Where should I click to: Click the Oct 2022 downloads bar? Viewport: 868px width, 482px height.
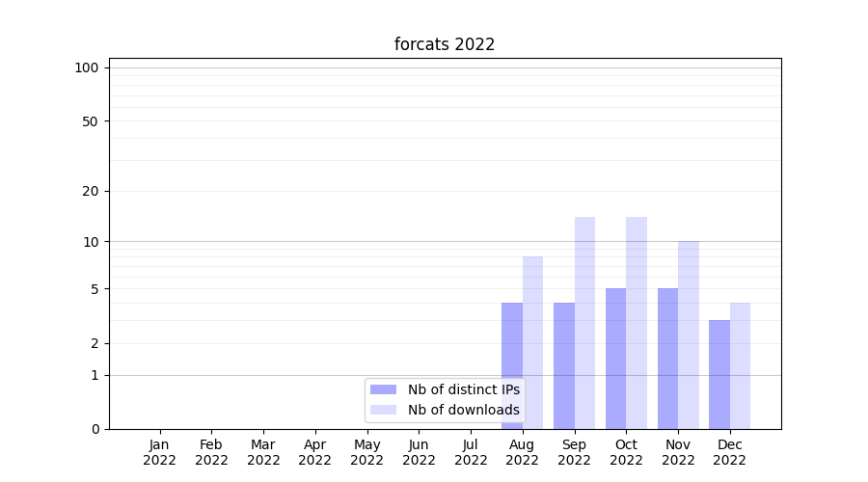(x=637, y=323)
